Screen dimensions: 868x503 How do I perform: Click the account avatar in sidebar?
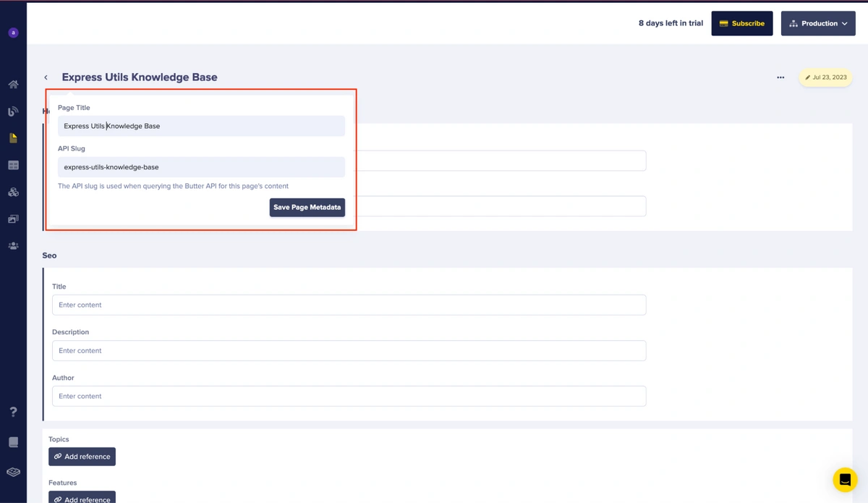13,33
